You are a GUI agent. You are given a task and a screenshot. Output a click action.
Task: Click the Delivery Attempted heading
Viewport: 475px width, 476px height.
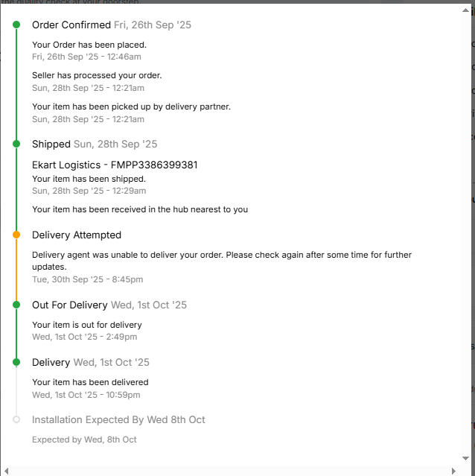click(x=77, y=235)
